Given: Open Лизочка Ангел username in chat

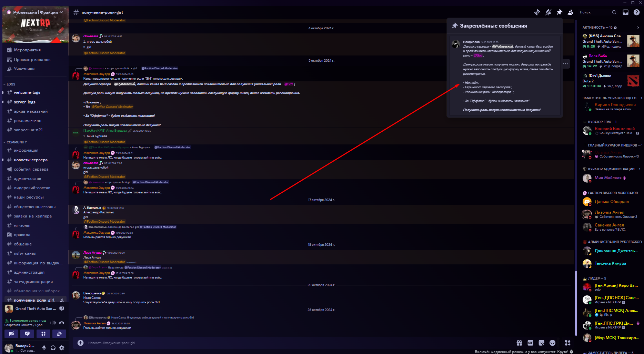Looking at the screenshot, I should coord(94,323).
